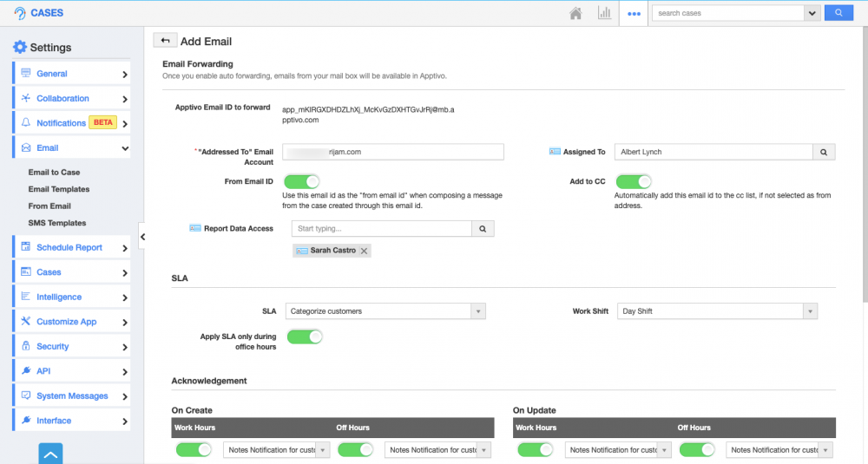Click the Report Data Access search icon
868x464 pixels.
[x=483, y=229]
